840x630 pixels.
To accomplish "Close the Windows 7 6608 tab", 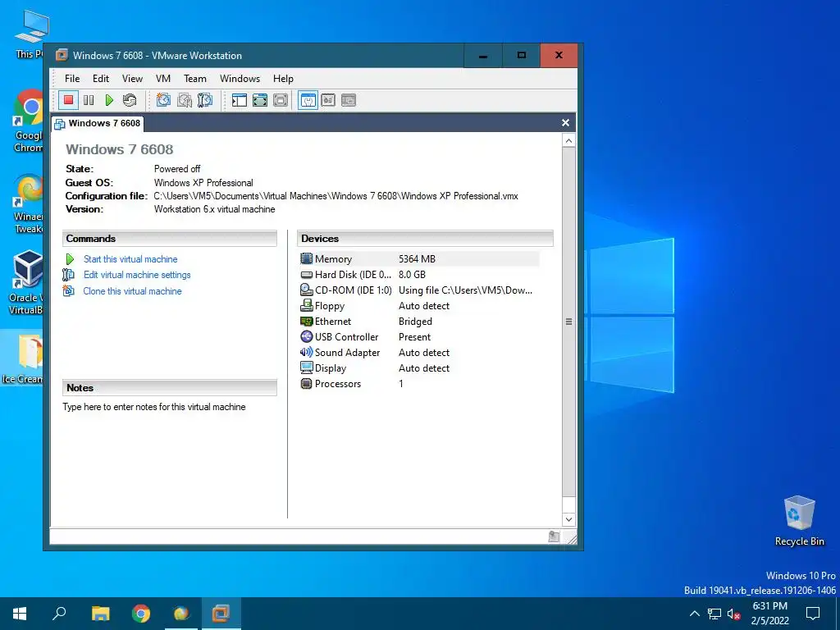I will (x=565, y=123).
